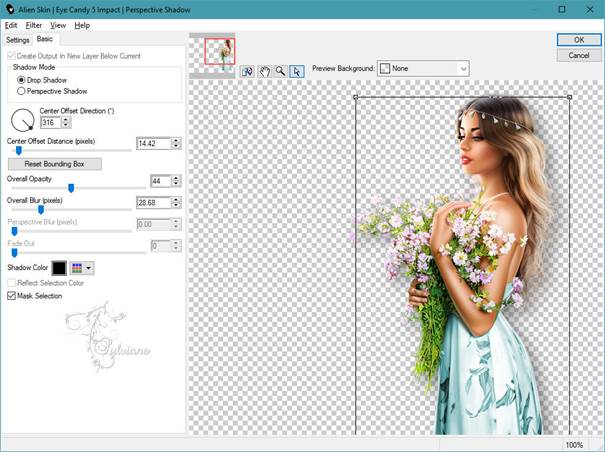This screenshot has width=605, height=452.
Task: Click the Overall Blur spinner arrows
Action: (x=176, y=203)
